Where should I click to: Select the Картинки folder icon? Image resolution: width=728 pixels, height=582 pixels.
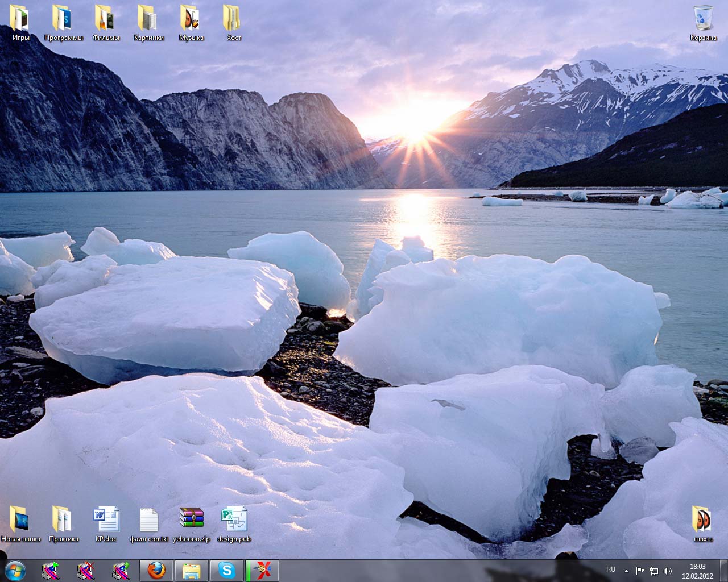[x=148, y=23]
